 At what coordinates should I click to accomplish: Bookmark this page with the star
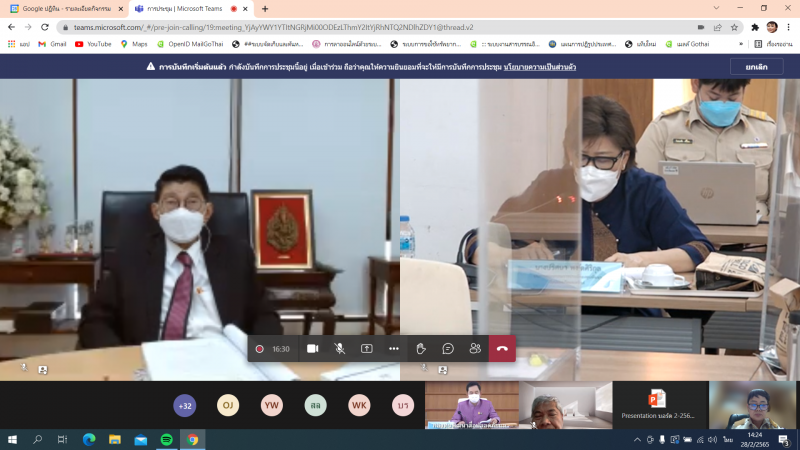click(x=734, y=28)
